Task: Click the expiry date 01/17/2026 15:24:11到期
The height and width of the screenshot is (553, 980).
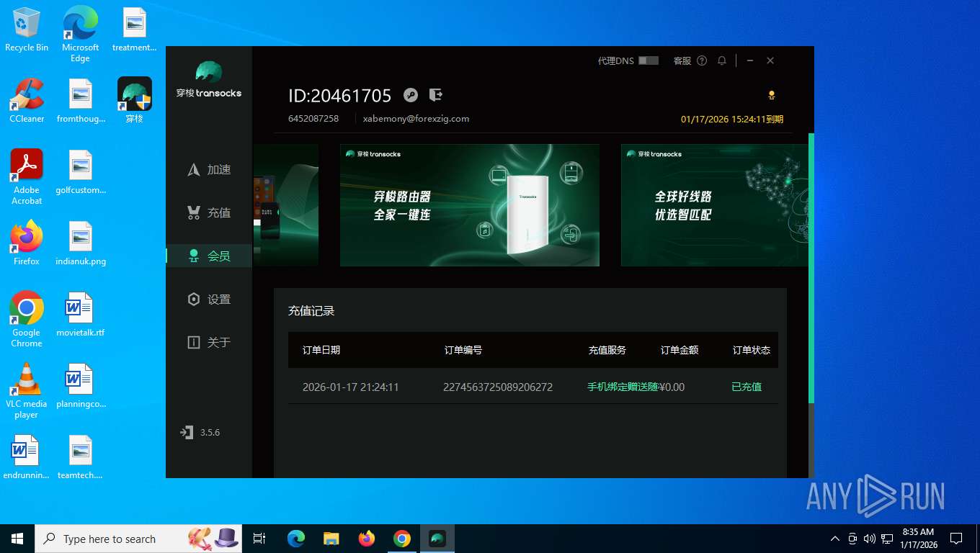Action: [x=732, y=119]
